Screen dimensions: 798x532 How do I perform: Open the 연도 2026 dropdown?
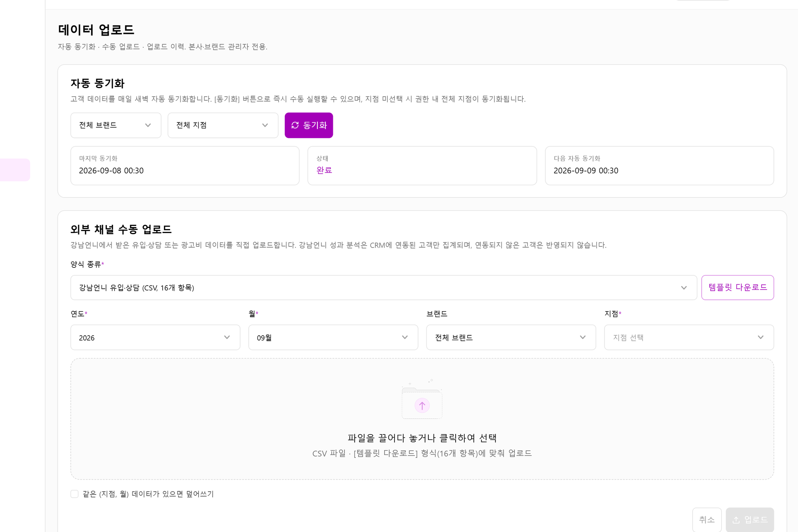(155, 337)
